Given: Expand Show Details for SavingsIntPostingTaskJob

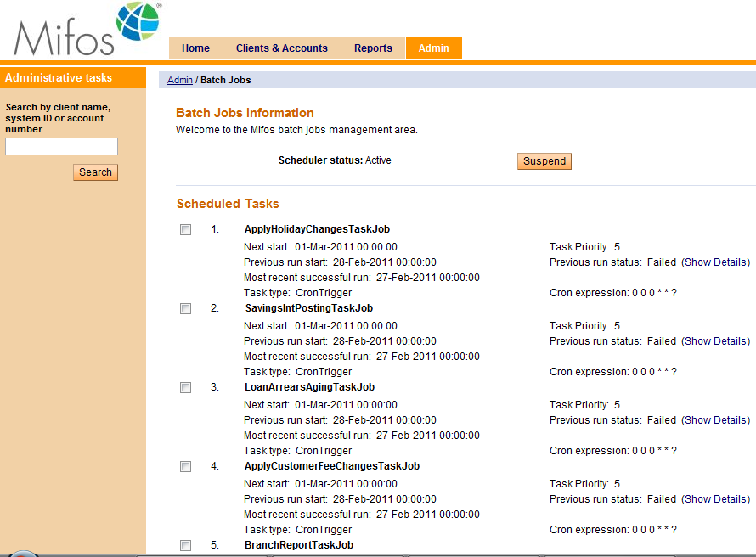Looking at the screenshot, I should point(716,341).
